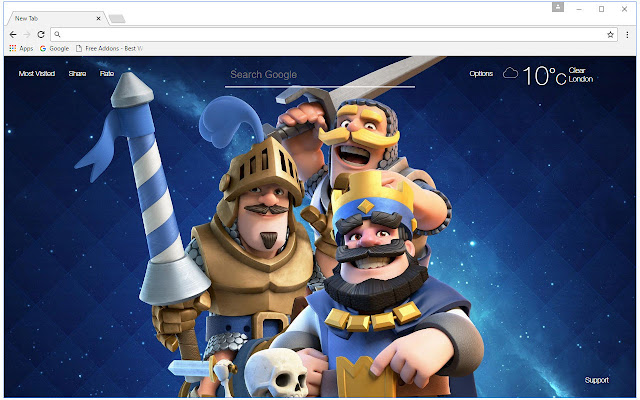Viewport: 640px width, 400px height.
Task: Click the forward navigation arrow
Action: pos(27,35)
